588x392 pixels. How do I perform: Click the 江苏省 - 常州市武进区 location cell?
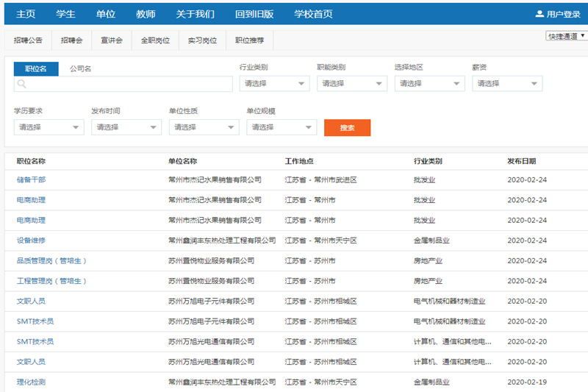[320, 179]
